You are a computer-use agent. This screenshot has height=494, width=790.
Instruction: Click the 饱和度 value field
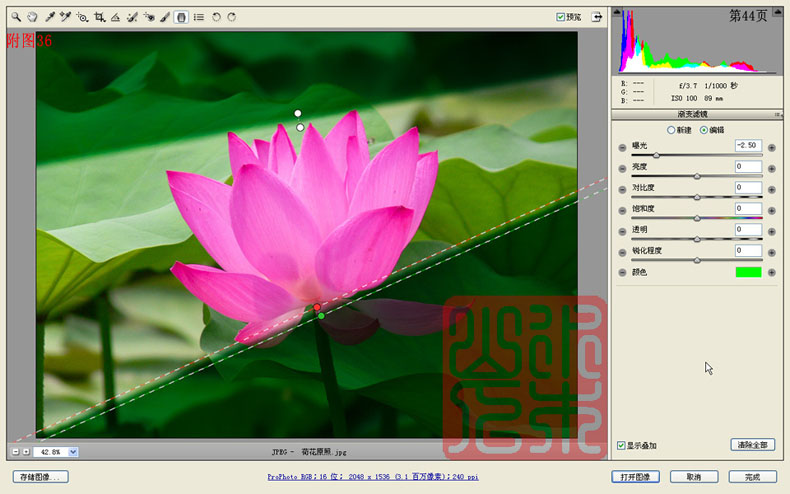click(748, 209)
